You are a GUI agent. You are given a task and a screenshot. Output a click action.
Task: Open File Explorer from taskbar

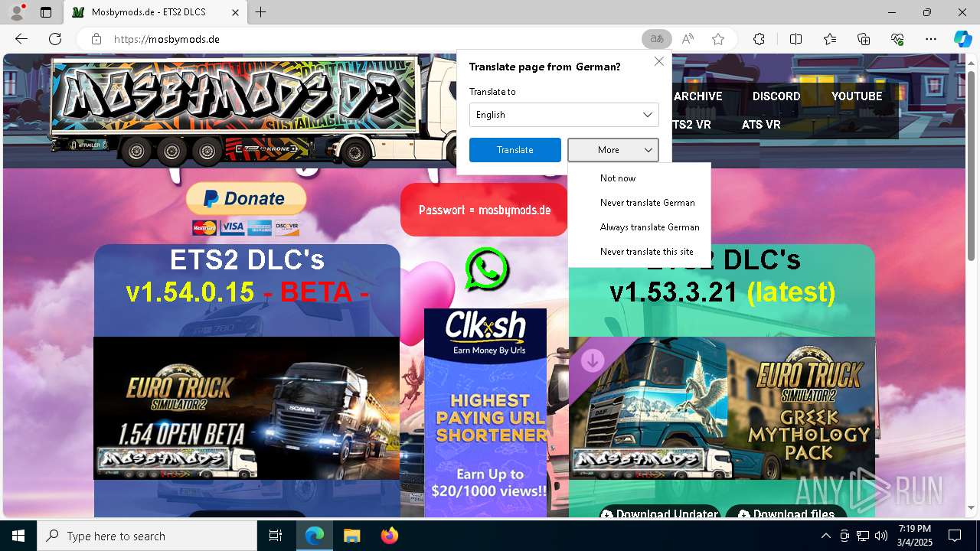[x=351, y=536]
